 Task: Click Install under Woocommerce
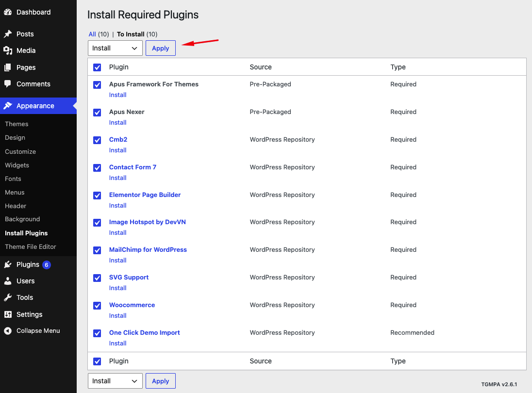tap(118, 316)
